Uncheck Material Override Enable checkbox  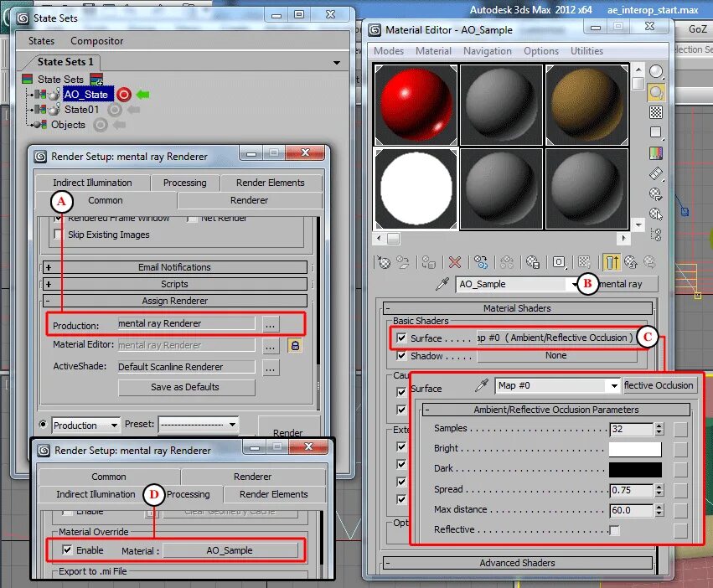[67, 549]
